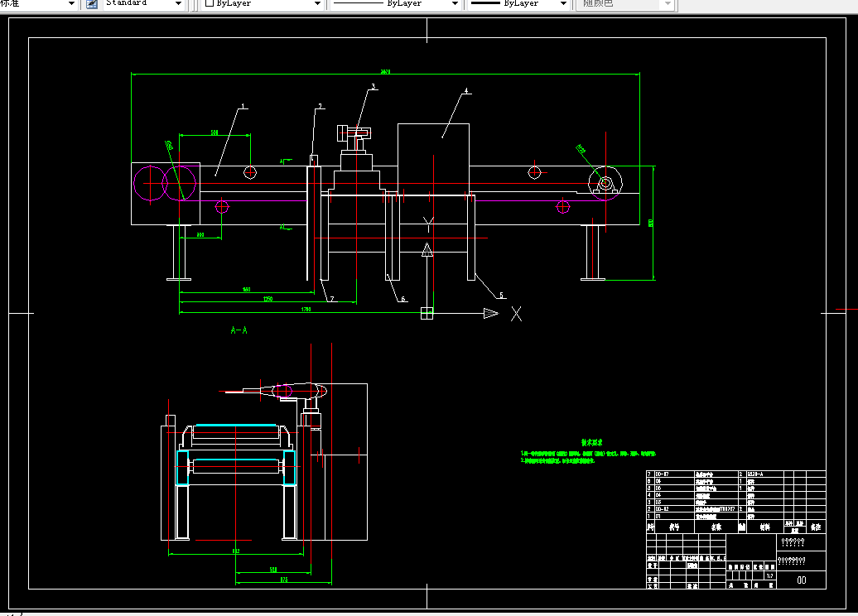Select leader callout number 6
The height and width of the screenshot is (616, 858).
pyautogui.click(x=403, y=299)
